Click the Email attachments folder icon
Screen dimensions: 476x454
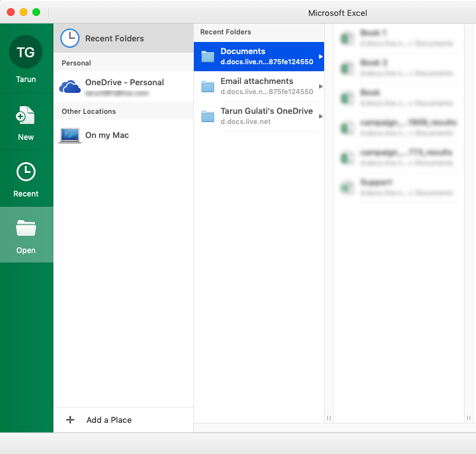pos(208,86)
